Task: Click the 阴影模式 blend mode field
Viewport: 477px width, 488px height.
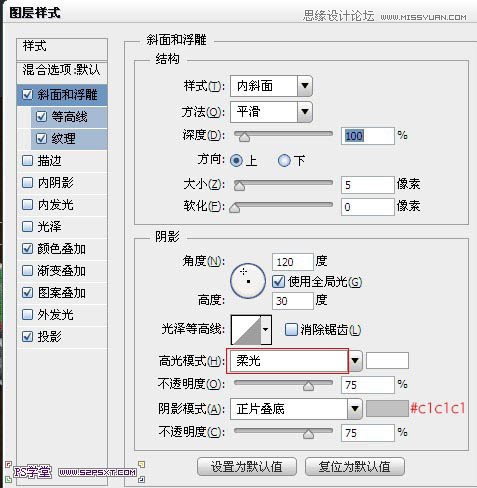Action: coord(289,409)
